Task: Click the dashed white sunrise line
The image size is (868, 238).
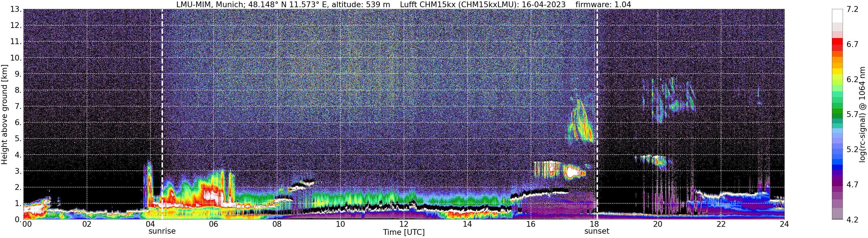Action: 162,114
